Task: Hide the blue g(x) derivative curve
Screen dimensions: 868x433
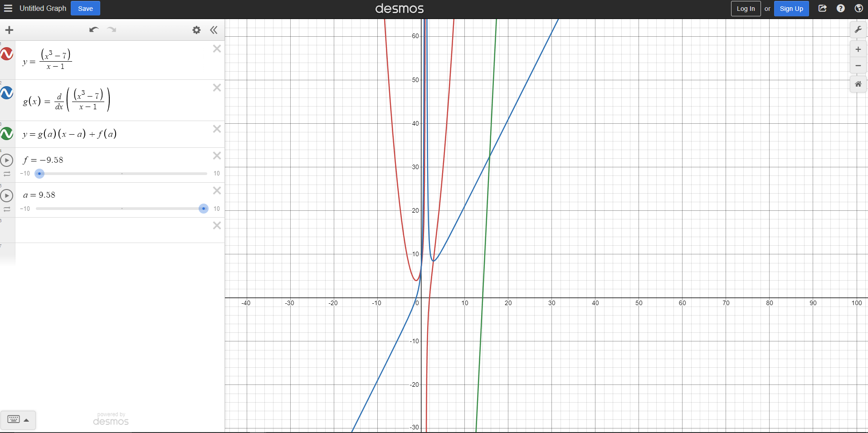Action: [x=7, y=93]
